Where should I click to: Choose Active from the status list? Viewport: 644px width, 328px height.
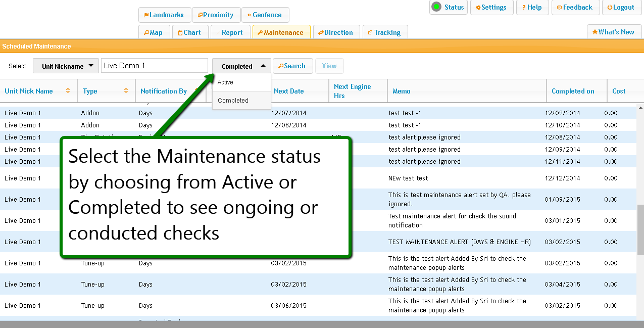(x=226, y=82)
